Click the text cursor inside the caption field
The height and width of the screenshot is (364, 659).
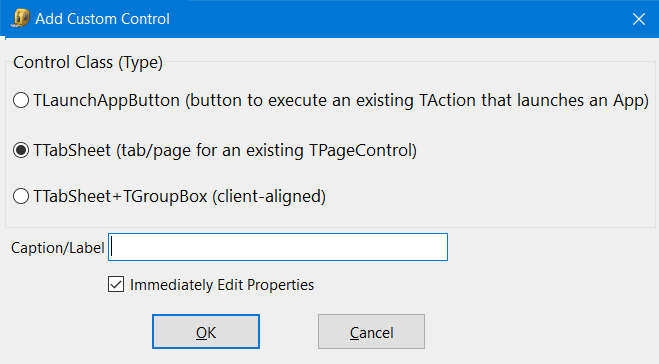point(112,247)
